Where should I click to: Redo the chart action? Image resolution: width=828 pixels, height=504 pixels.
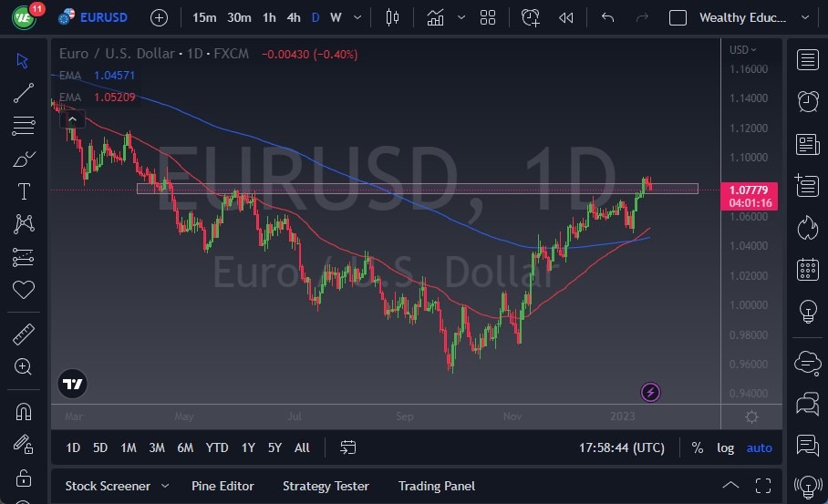point(642,17)
